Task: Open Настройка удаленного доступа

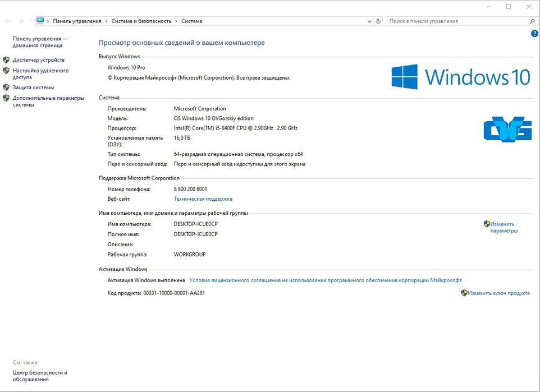Action: point(40,73)
